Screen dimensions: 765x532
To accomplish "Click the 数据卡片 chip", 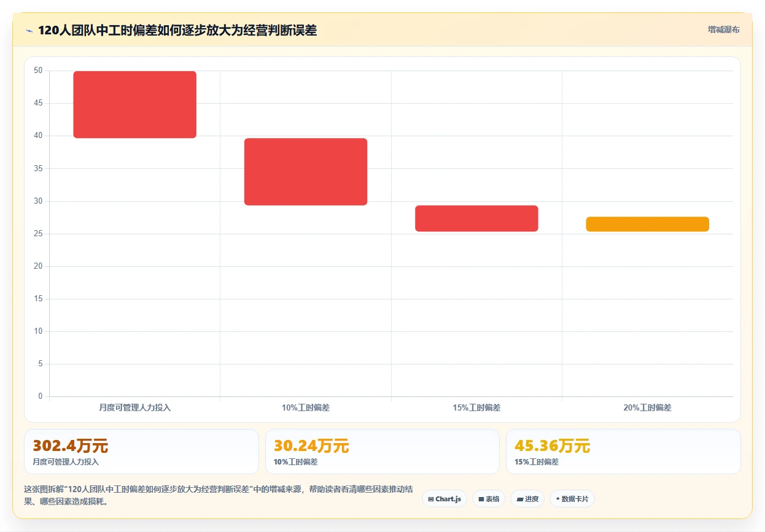I will tap(572, 499).
